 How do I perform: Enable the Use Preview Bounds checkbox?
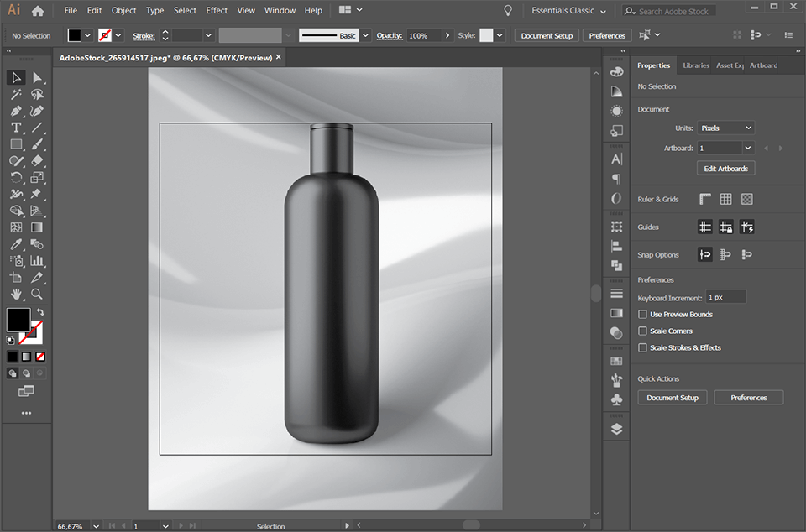[642, 314]
